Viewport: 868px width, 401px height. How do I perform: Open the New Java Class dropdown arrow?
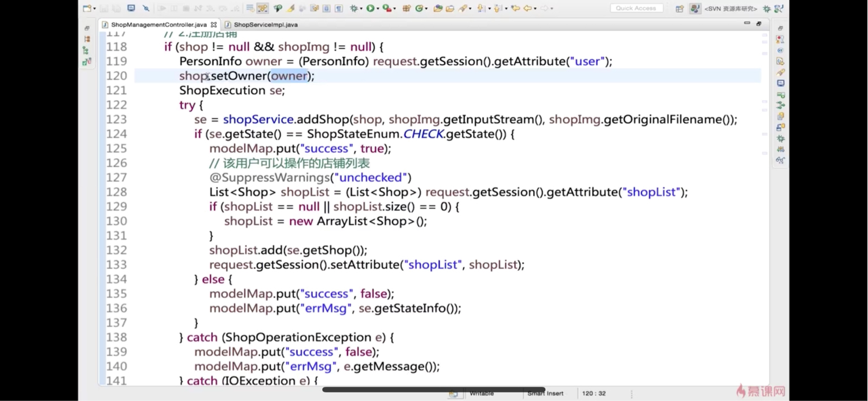pos(426,9)
